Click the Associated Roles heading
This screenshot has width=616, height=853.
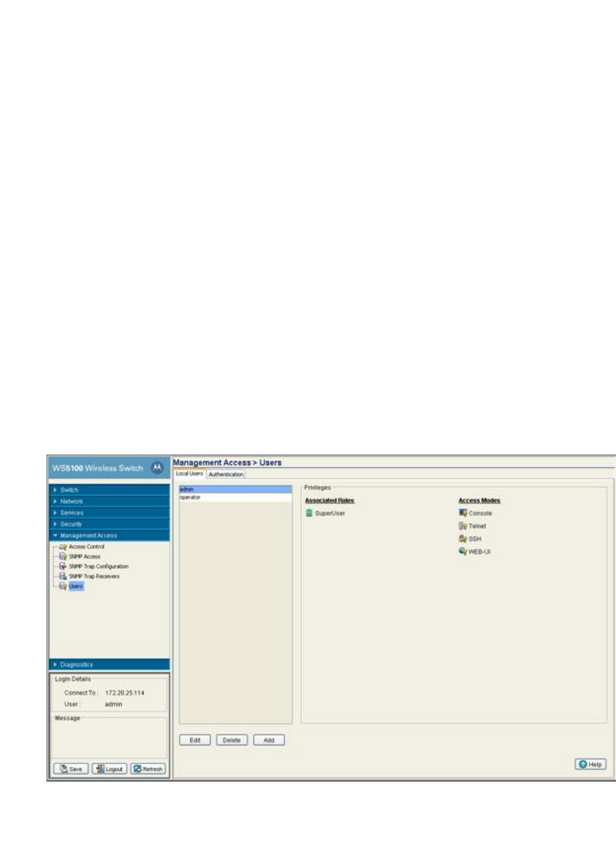(330, 500)
